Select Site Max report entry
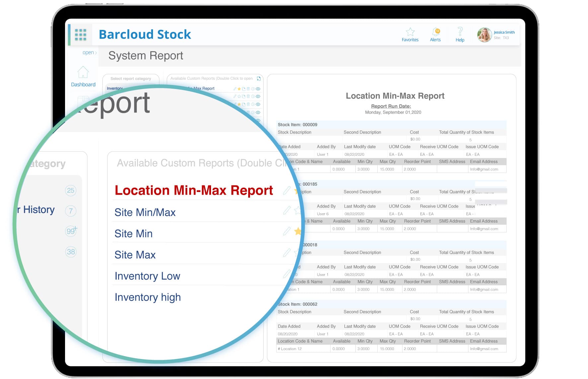The height and width of the screenshot is (379, 588). coord(135,255)
